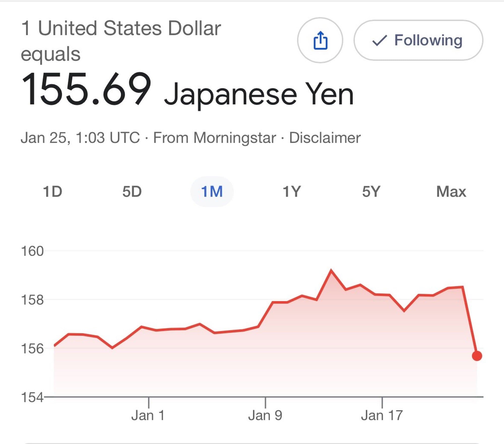Screen dimensions: 504x444
Task: Click the share icon button
Action: [320, 40]
